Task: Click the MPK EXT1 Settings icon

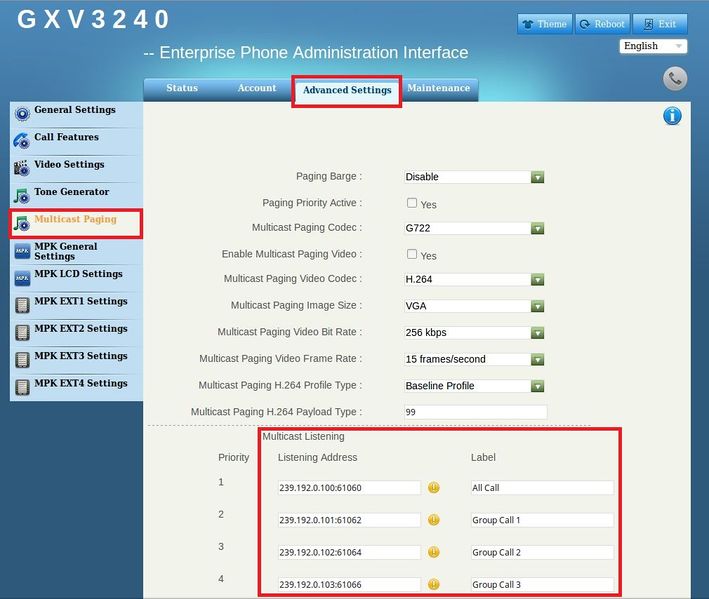Action: 22,305
